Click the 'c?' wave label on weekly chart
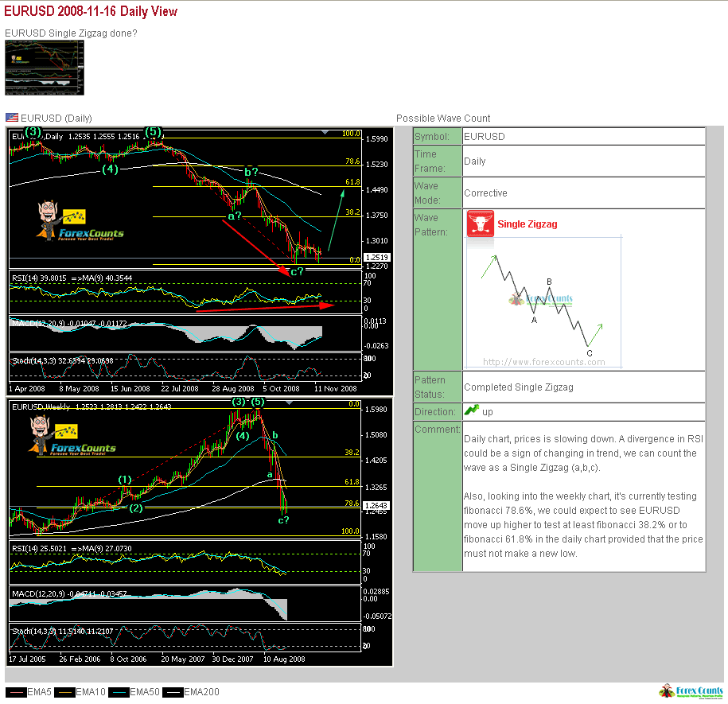Screen dimensions: 728x704 pos(283,520)
